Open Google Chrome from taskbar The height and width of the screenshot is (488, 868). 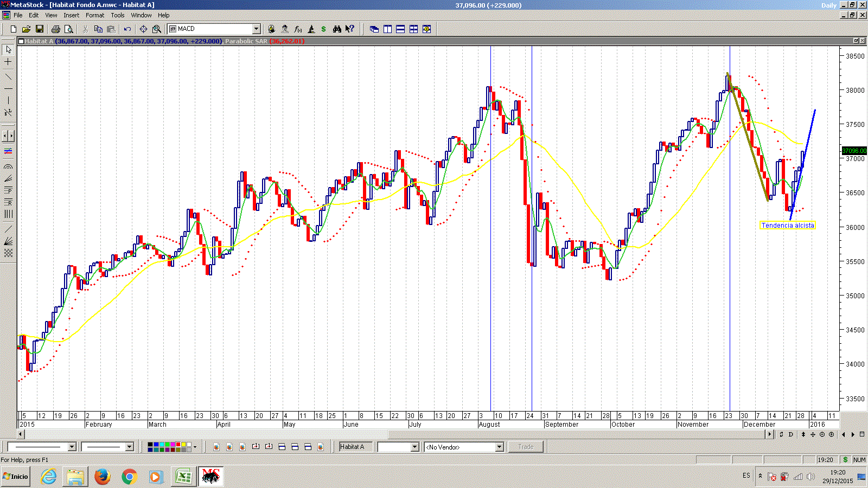click(x=129, y=477)
